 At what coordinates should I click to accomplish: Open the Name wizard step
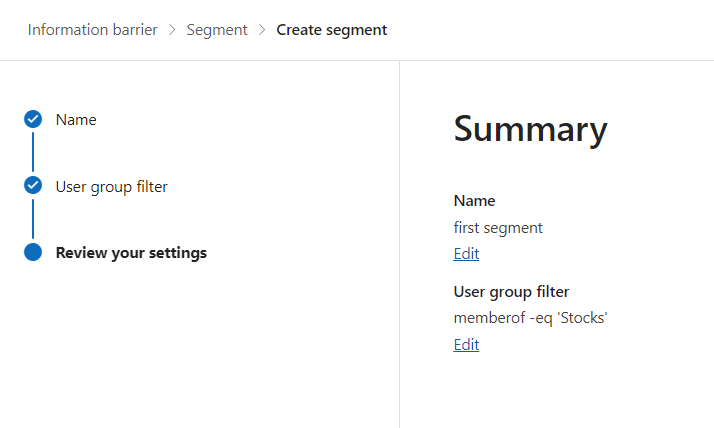76,120
